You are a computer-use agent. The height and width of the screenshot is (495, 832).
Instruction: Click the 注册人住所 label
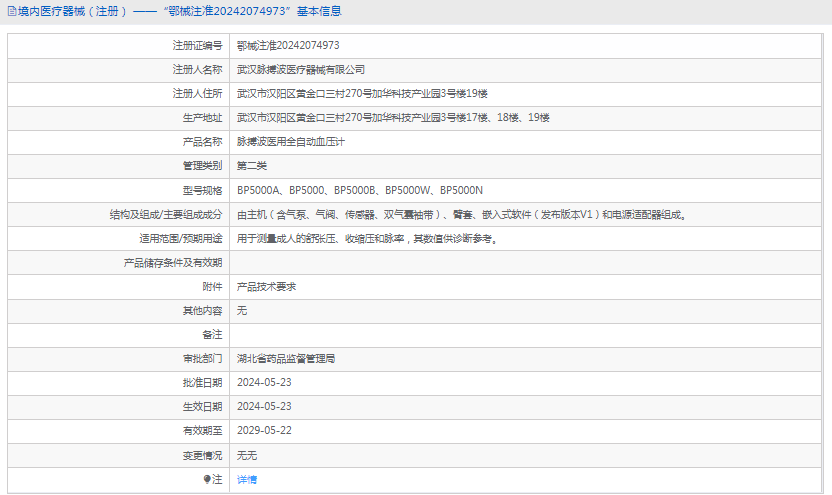tap(197, 94)
